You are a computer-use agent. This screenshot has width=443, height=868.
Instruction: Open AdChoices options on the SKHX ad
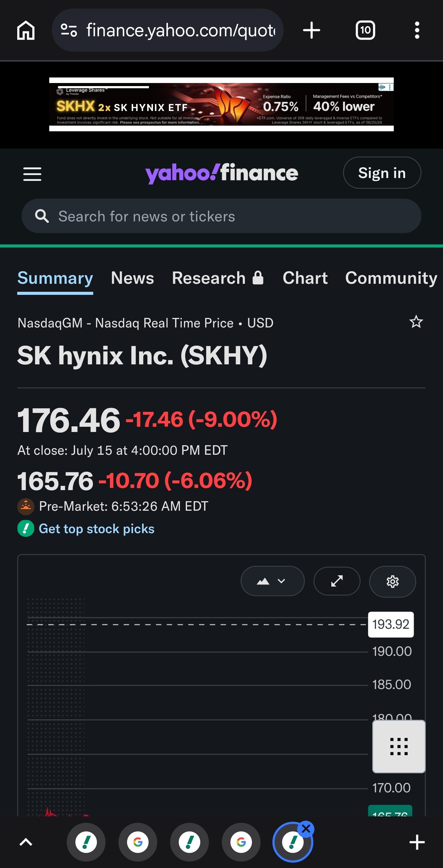click(x=390, y=87)
